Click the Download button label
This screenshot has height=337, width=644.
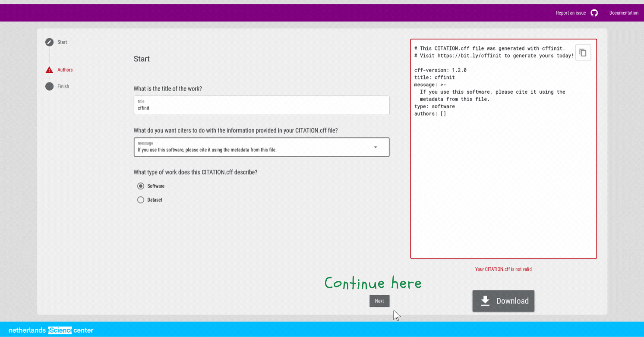[512, 301]
